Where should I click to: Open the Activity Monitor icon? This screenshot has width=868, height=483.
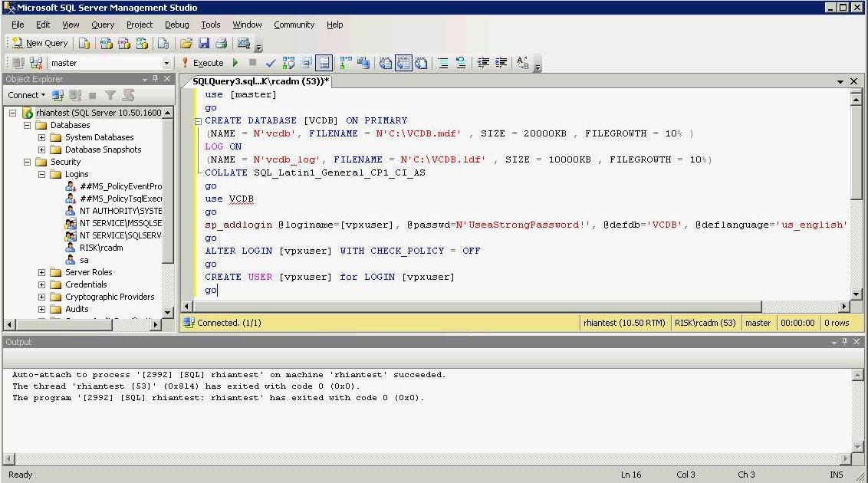244,43
